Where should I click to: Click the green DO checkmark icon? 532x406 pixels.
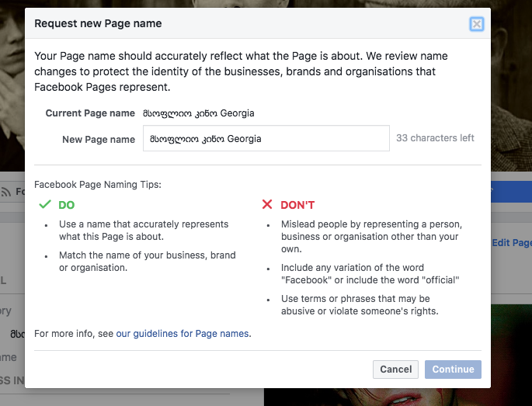coord(44,205)
